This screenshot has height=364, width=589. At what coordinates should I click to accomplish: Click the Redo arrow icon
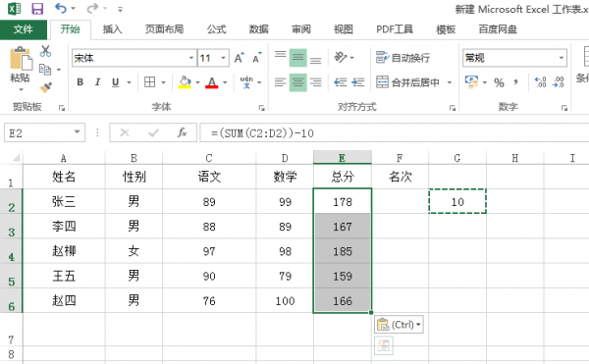[x=92, y=8]
